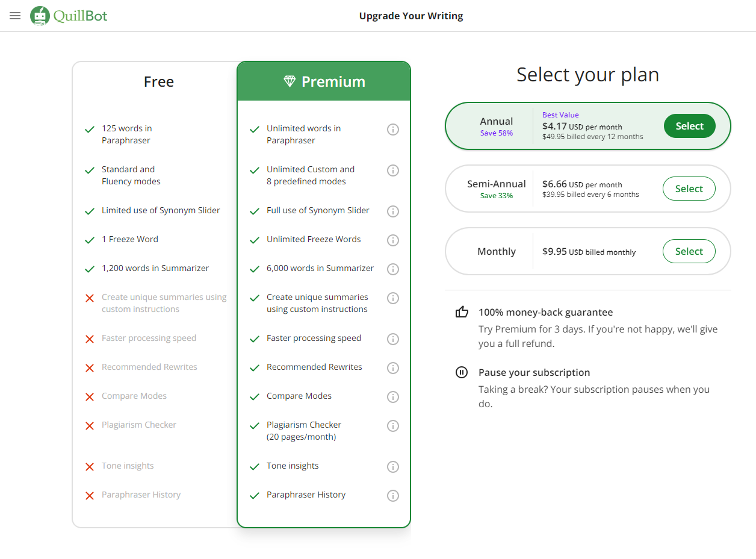The width and height of the screenshot is (756, 559).
Task: Click the red X beside Free Plagiarism Checker
Action: [90, 426]
